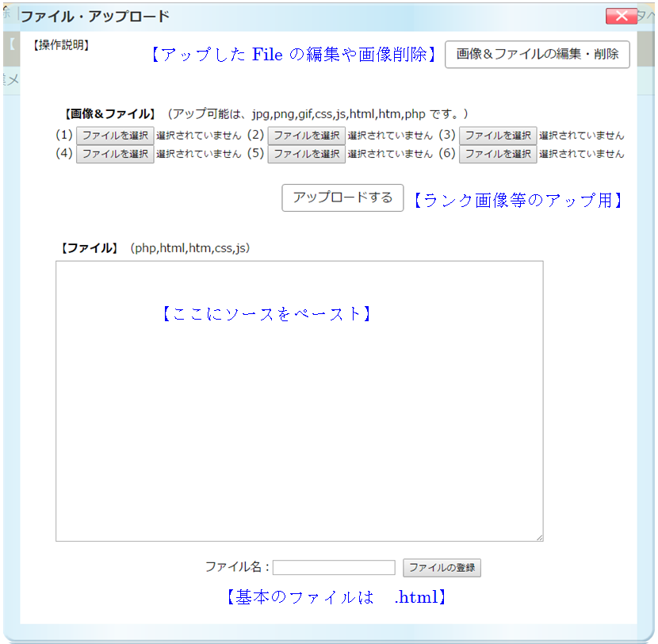Image resolution: width=658 pixels, height=644 pixels.
Task: Click ファイルを選択 button for slot (1)
Action: (x=115, y=136)
